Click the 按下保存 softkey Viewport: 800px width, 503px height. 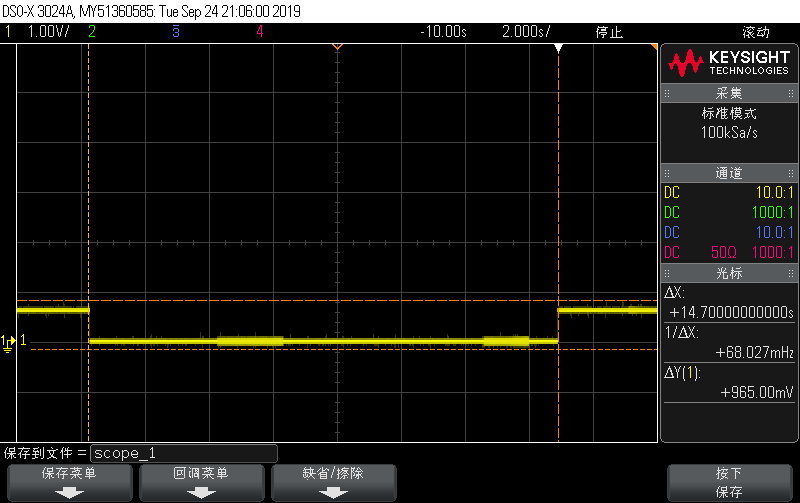[729, 483]
